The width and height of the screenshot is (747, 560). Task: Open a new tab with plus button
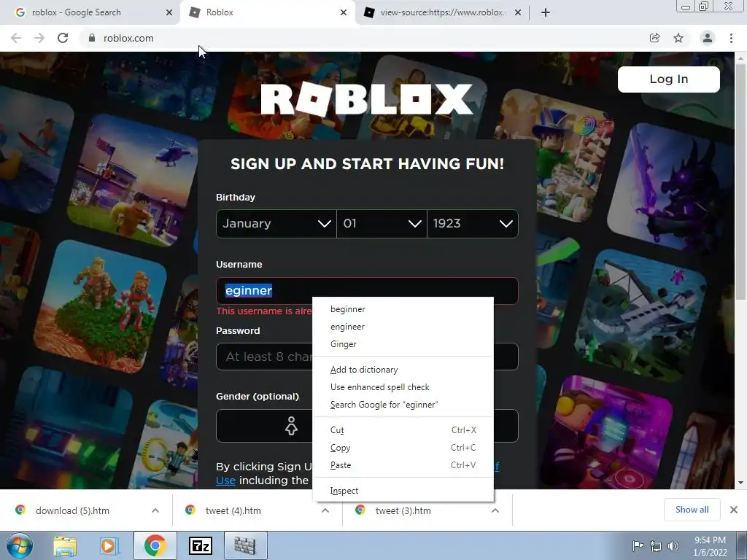pos(546,12)
